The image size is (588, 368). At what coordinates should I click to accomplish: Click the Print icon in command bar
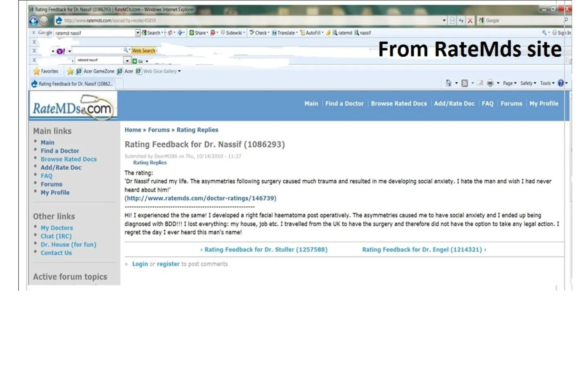pos(490,83)
